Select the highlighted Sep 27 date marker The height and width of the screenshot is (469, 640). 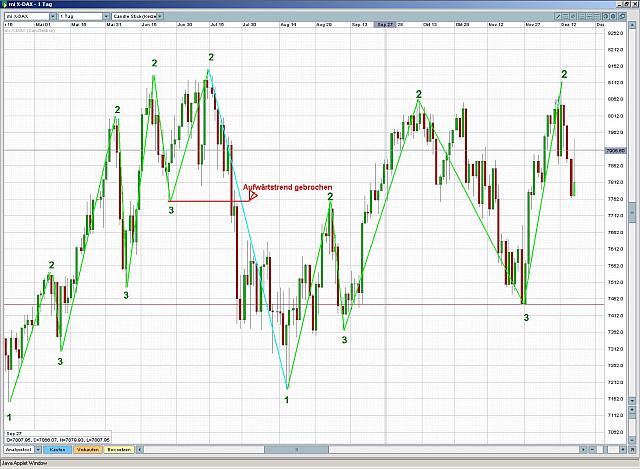click(385, 27)
